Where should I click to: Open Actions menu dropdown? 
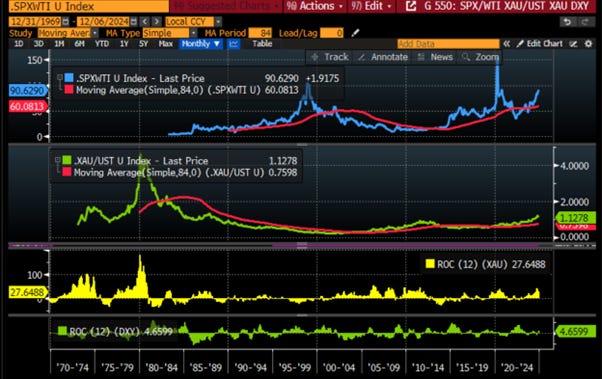coord(314,6)
